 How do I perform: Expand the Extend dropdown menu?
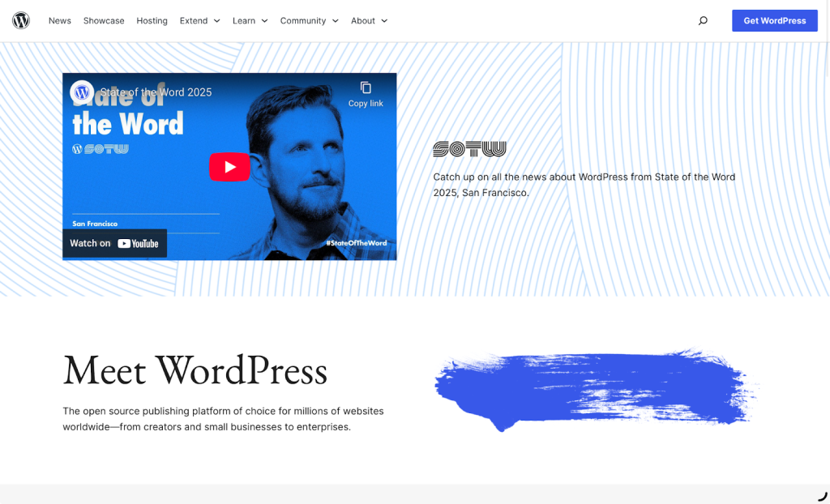coord(199,20)
